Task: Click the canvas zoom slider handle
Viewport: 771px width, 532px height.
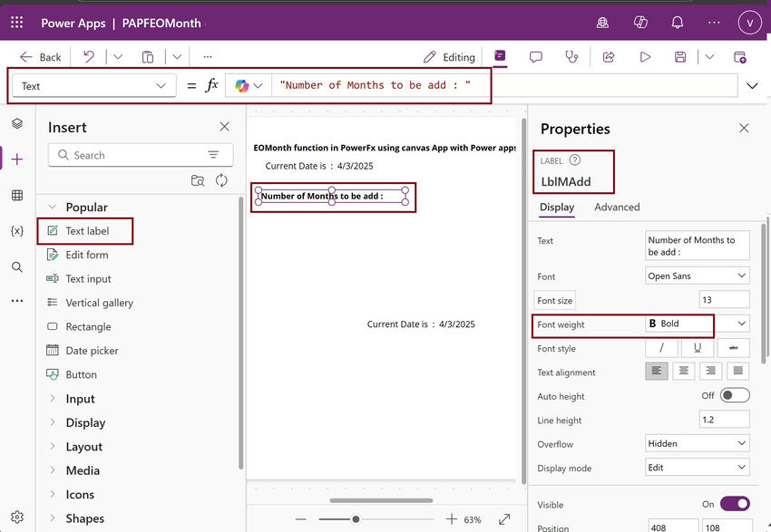Action: tap(356, 519)
